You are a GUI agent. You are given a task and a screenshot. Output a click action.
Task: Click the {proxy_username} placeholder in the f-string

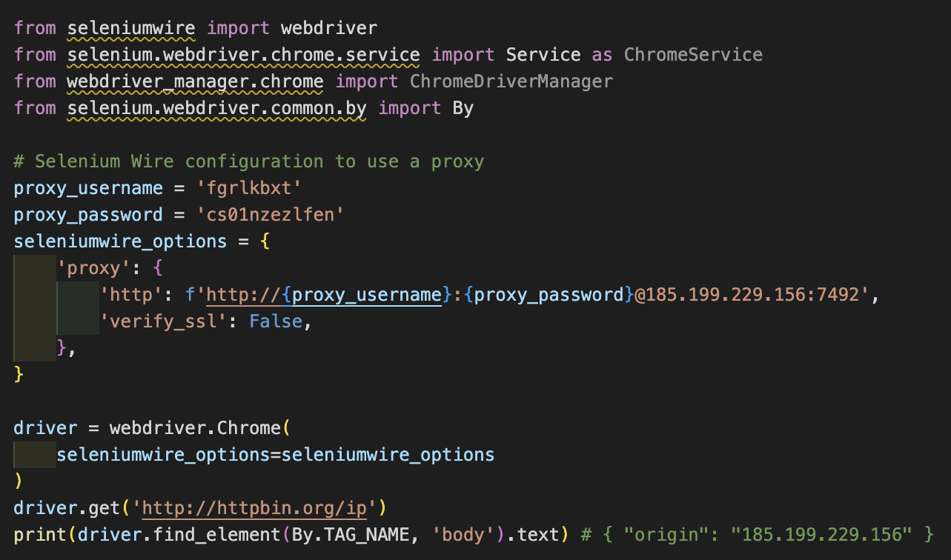coord(367,295)
